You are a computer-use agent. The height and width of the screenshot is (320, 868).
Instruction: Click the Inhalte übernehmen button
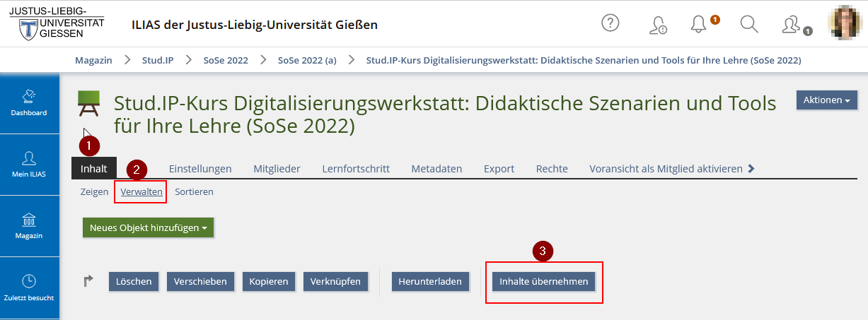tap(543, 281)
